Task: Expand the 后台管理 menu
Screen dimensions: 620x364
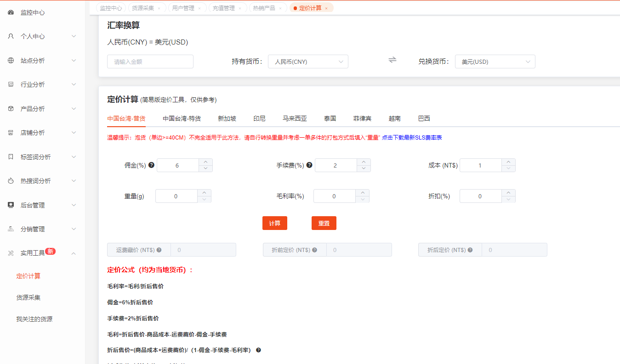Action: click(32, 205)
